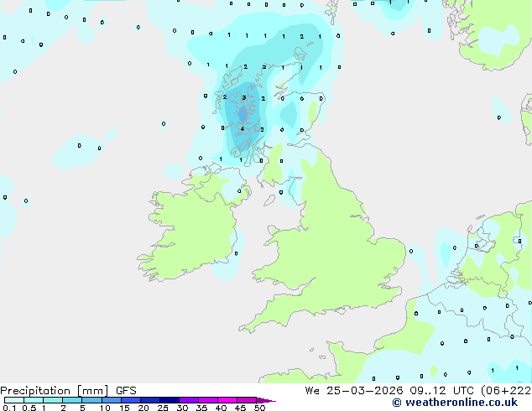The image size is (532, 411).
Task: Select the 10–15 mm legend color swatch
Action: [x=111, y=400]
